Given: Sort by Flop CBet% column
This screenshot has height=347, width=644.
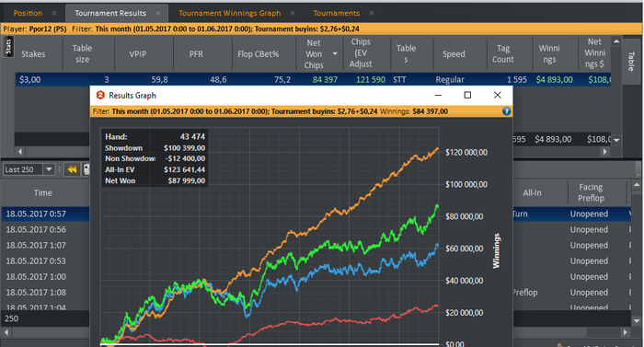Looking at the screenshot, I should tap(258, 54).
